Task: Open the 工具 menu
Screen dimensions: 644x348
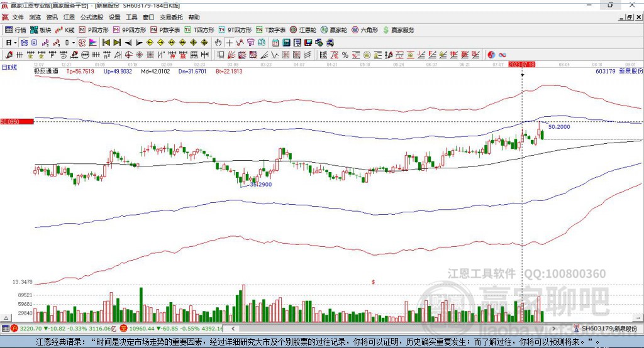Action: (131, 17)
